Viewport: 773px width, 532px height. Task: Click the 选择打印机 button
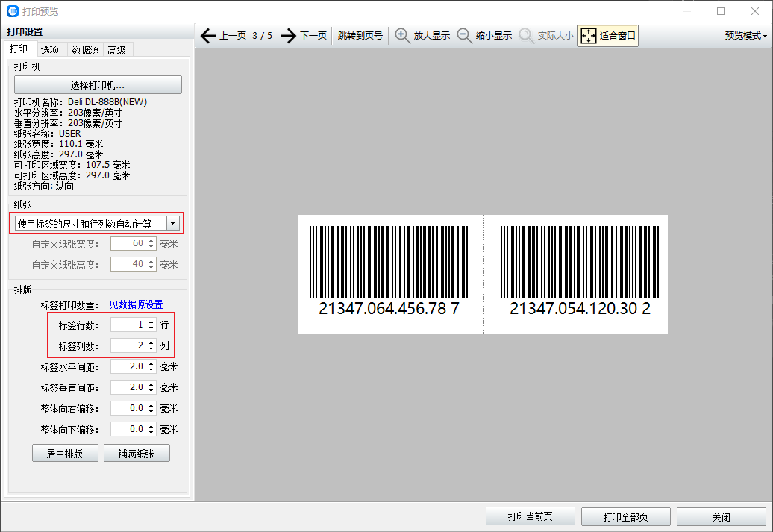[98, 85]
